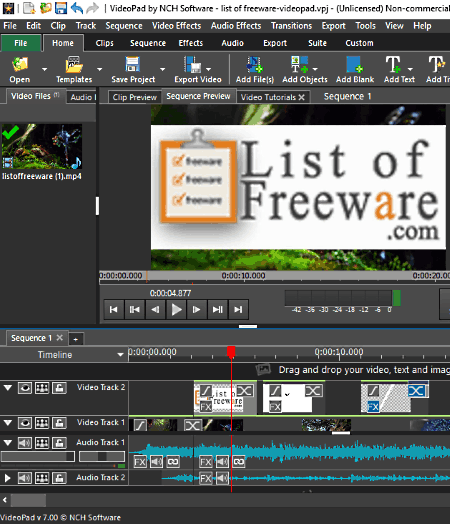The height and width of the screenshot is (524, 450).
Task: Expand Audio Track 2 triangle
Action: [x=8, y=478]
